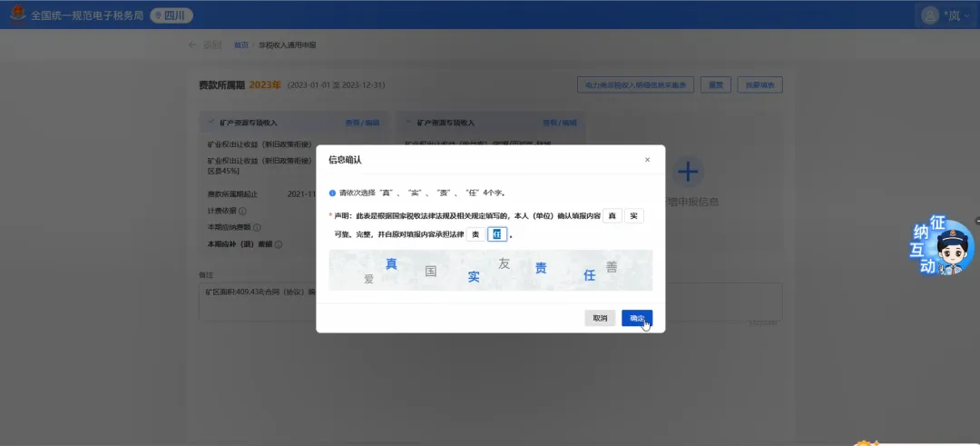Switch region via the 四川 selector
The image size is (980, 446).
click(170, 15)
